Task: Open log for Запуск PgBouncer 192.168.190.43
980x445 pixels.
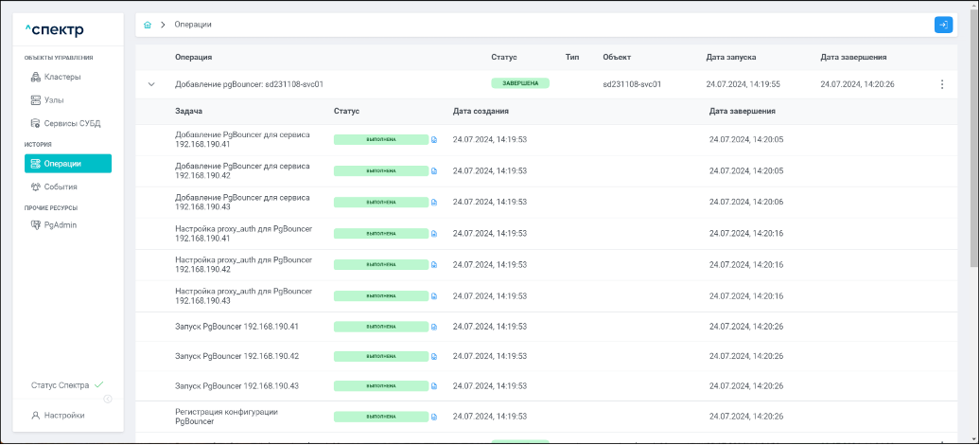Action: click(434, 386)
